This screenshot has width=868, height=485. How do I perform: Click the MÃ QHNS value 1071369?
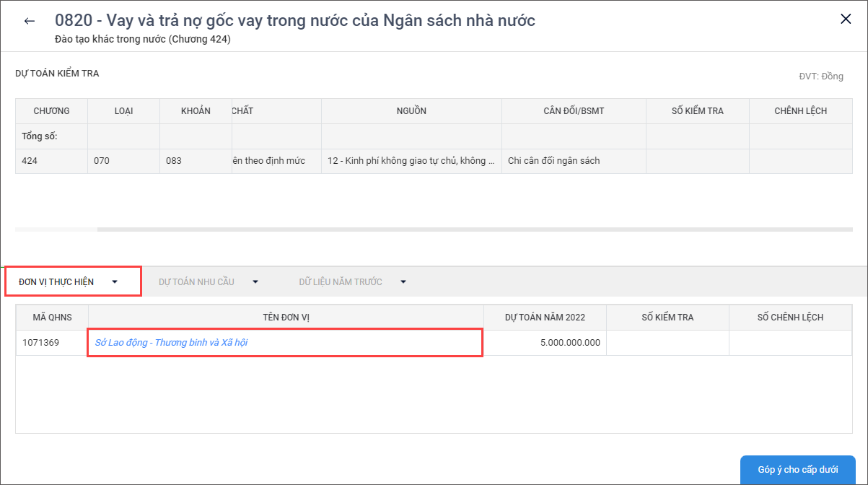click(x=41, y=343)
